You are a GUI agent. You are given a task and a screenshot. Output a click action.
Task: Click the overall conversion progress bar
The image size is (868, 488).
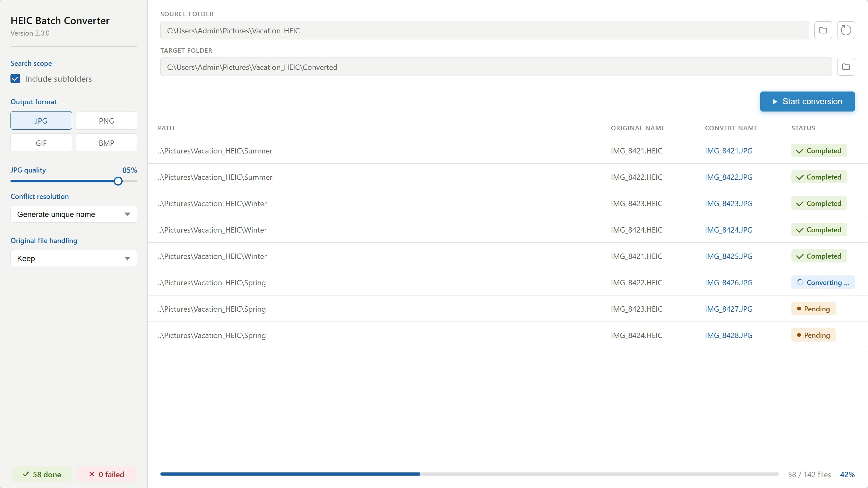(470, 474)
